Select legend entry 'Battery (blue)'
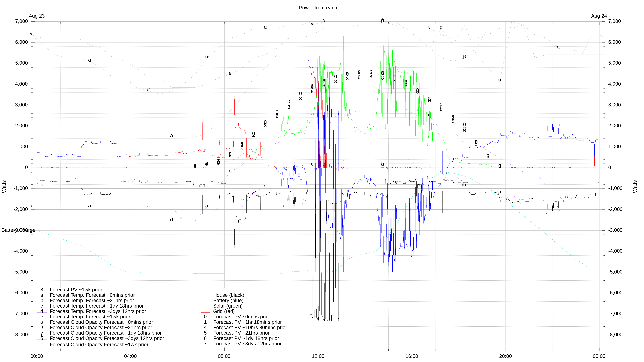The height and width of the screenshot is (362, 644). pos(228,301)
